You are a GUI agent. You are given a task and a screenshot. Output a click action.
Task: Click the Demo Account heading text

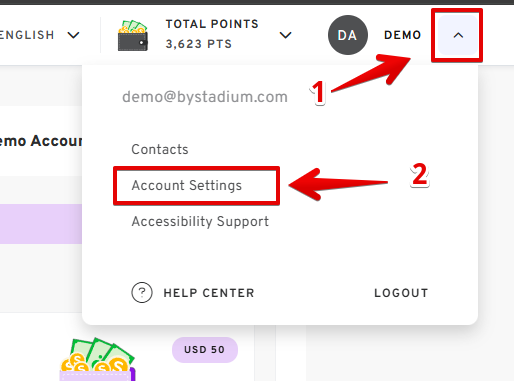[x=41, y=141]
